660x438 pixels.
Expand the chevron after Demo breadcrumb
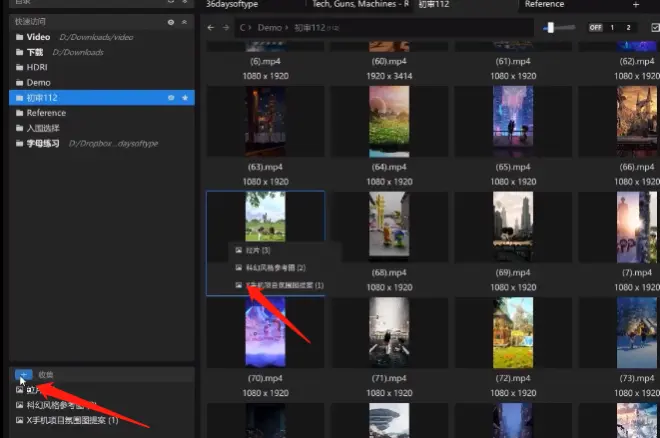[287, 28]
